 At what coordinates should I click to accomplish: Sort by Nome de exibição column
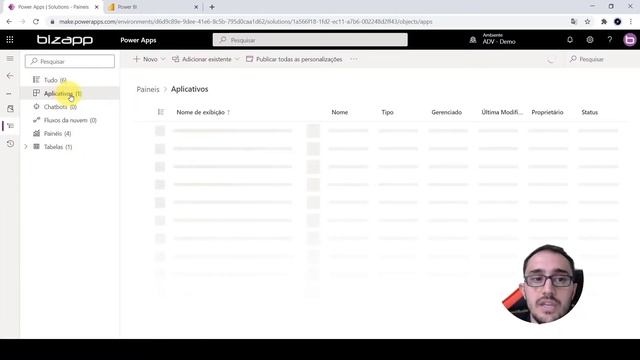point(203,112)
